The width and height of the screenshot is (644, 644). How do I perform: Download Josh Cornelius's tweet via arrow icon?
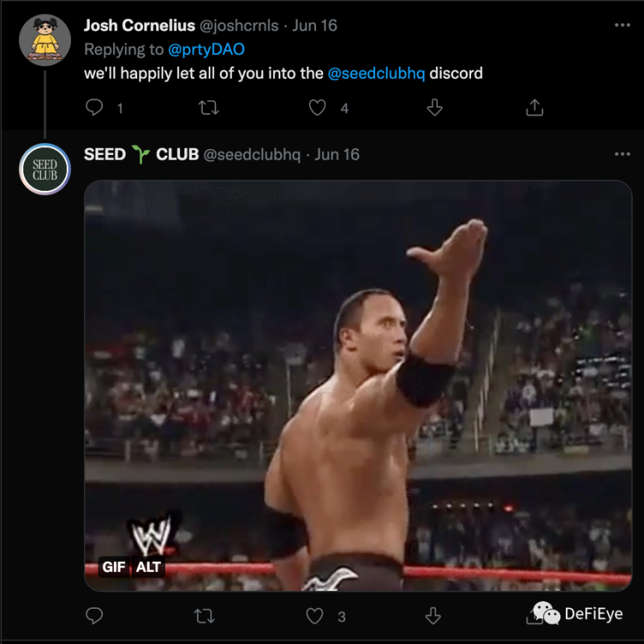coord(435,107)
